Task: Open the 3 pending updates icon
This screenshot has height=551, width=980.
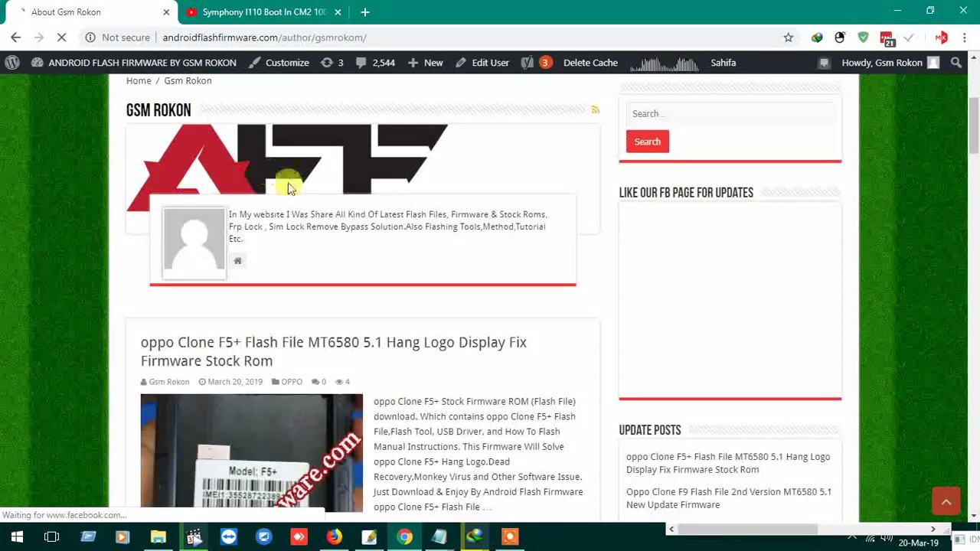Action: click(x=332, y=63)
